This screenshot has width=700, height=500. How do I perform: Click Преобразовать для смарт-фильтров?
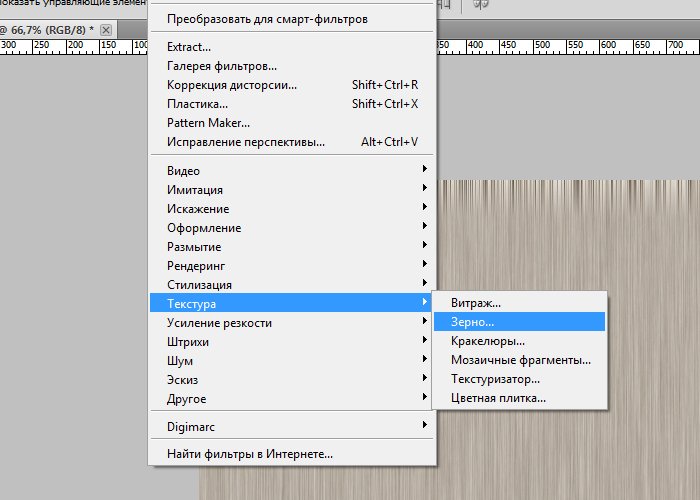[267, 19]
